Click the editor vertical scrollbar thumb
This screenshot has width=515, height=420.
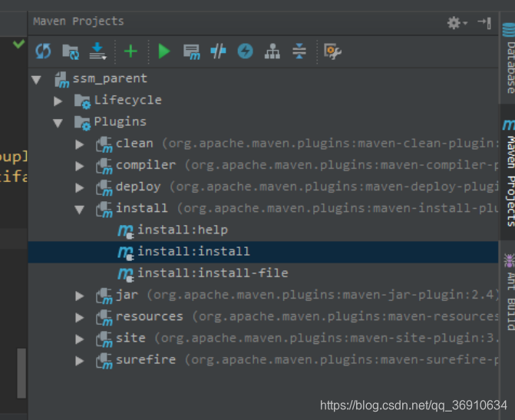pos(21,373)
